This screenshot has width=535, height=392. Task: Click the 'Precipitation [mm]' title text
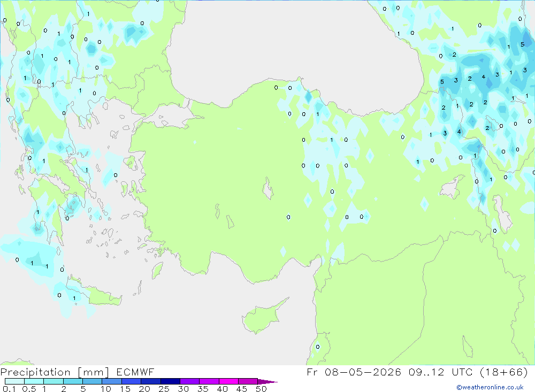(55, 372)
